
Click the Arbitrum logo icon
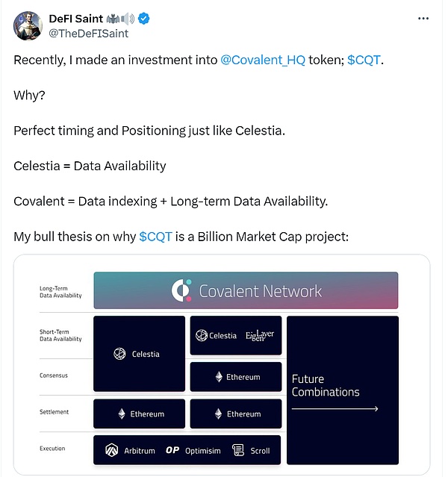pos(112,450)
